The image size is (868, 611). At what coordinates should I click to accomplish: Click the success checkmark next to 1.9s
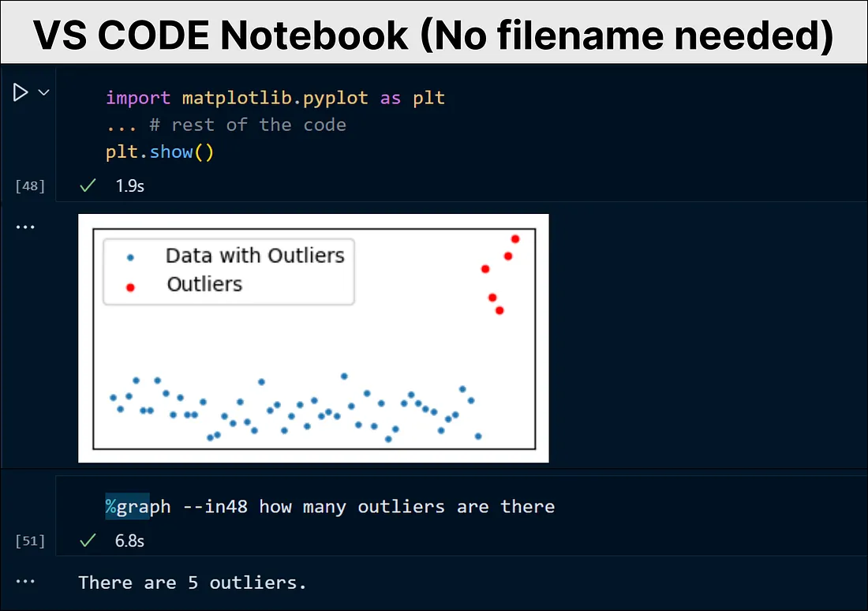click(x=88, y=186)
